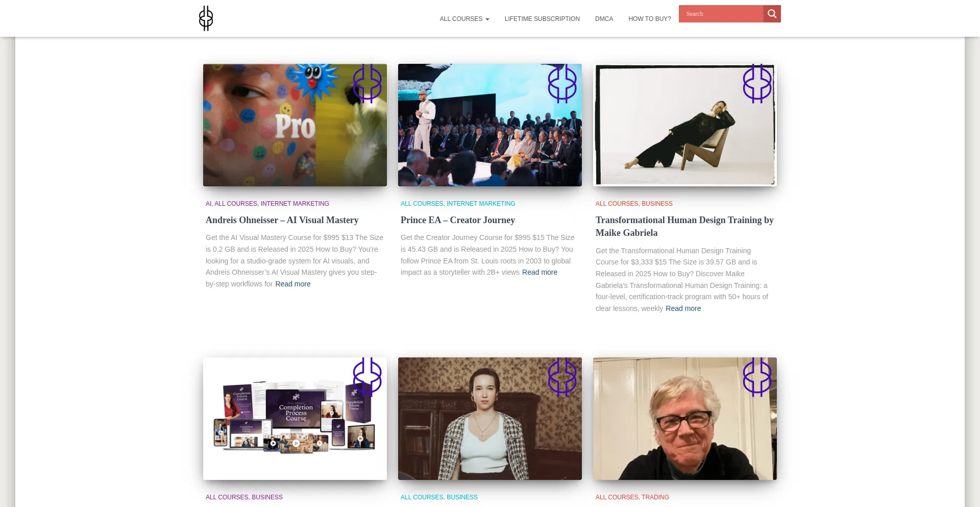This screenshot has width=980, height=507.
Task: Focus the red Search input field
Action: pyautogui.click(x=721, y=14)
